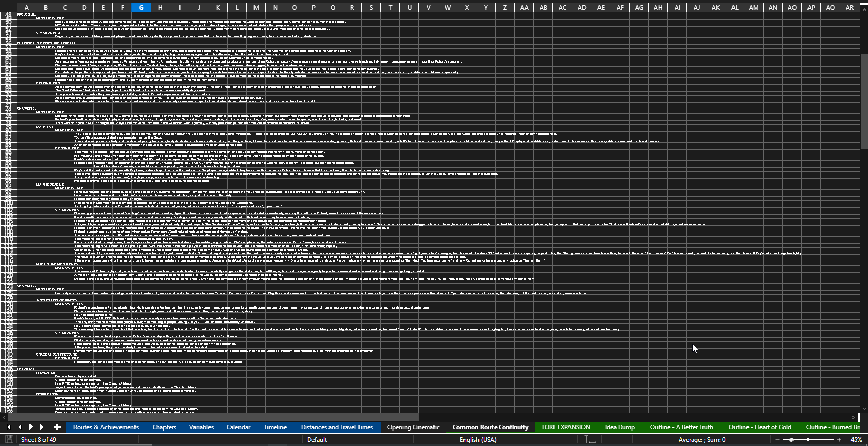Open the Opening Cinematic sheet

point(413,427)
